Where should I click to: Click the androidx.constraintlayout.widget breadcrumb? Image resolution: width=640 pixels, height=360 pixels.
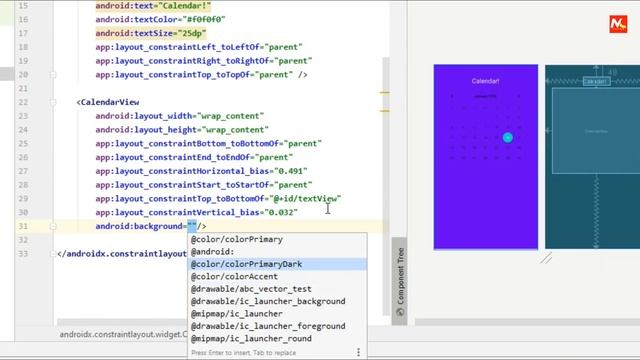(123, 334)
